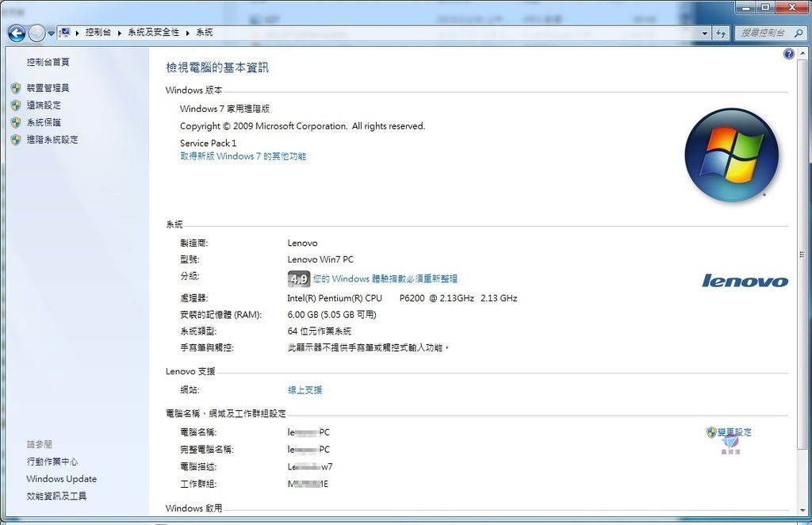This screenshot has height=525, width=812.
Task: Go back with the blue Back arrow
Action: click(x=17, y=33)
